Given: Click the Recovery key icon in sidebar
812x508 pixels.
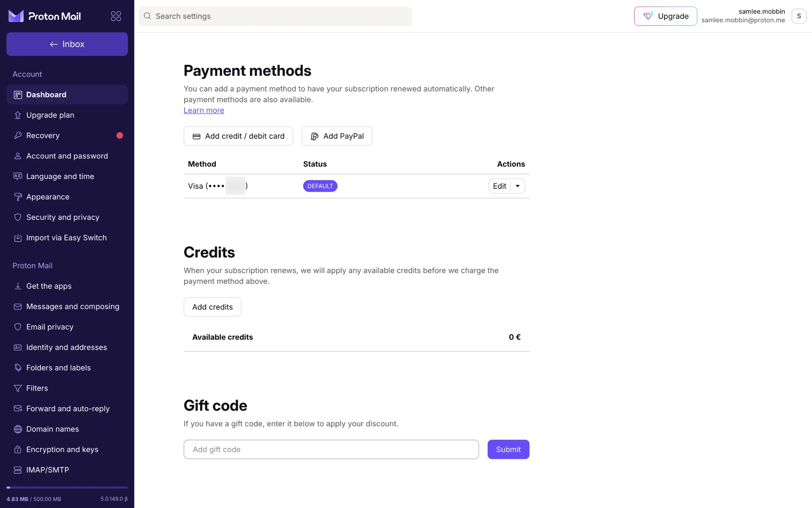Looking at the screenshot, I should tap(18, 135).
